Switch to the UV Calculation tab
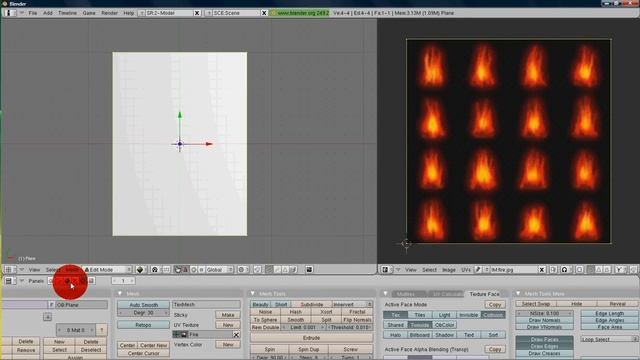Image resolution: width=640 pixels, height=360 pixels. click(447, 294)
